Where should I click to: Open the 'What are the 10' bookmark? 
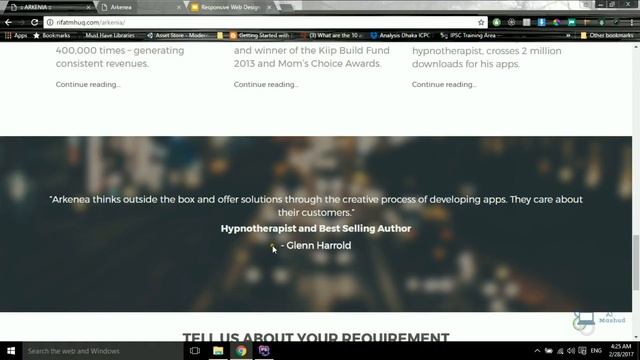tap(332, 36)
